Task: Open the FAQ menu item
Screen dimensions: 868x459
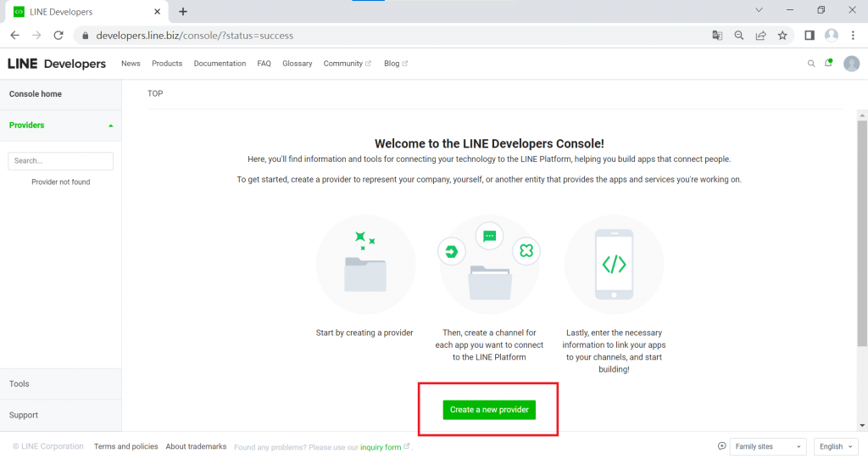Action: (x=264, y=64)
